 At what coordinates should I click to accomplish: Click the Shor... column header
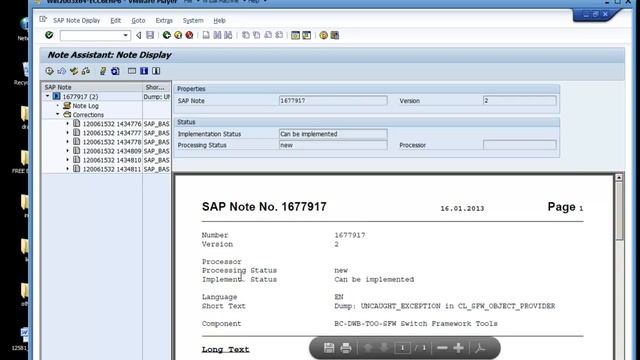tap(157, 87)
